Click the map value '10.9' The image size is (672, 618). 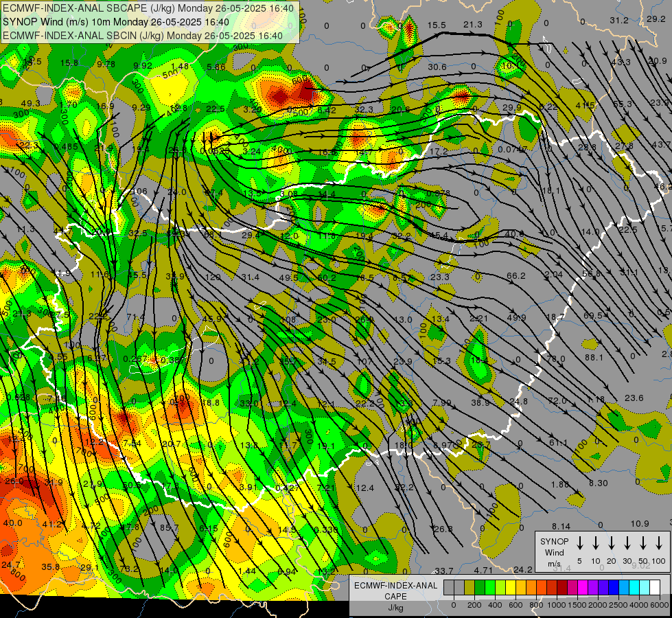pyautogui.click(x=640, y=524)
